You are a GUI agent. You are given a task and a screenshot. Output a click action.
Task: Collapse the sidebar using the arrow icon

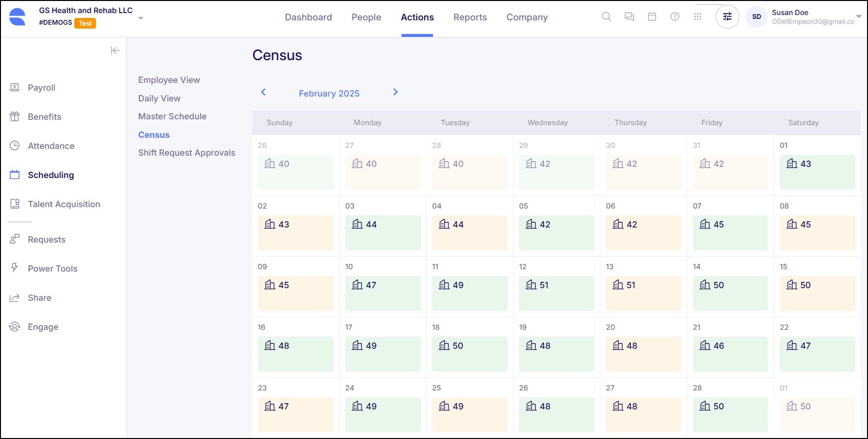115,50
